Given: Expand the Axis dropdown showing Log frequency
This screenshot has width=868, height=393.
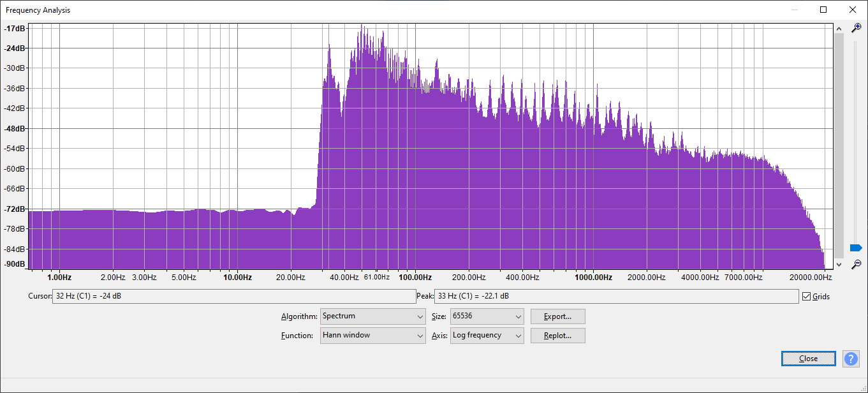Looking at the screenshot, I should click(487, 336).
